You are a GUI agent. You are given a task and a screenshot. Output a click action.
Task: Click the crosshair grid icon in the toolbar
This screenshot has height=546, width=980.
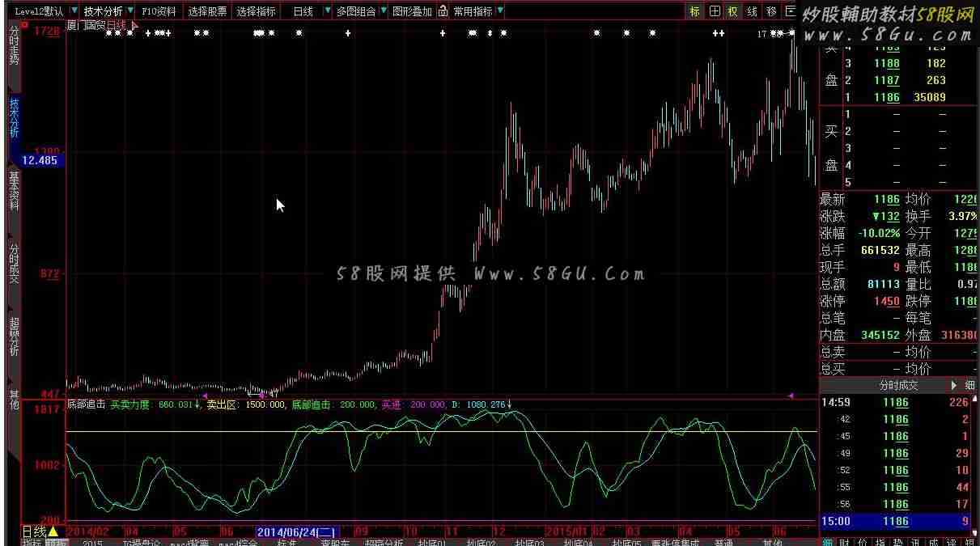[x=714, y=11]
